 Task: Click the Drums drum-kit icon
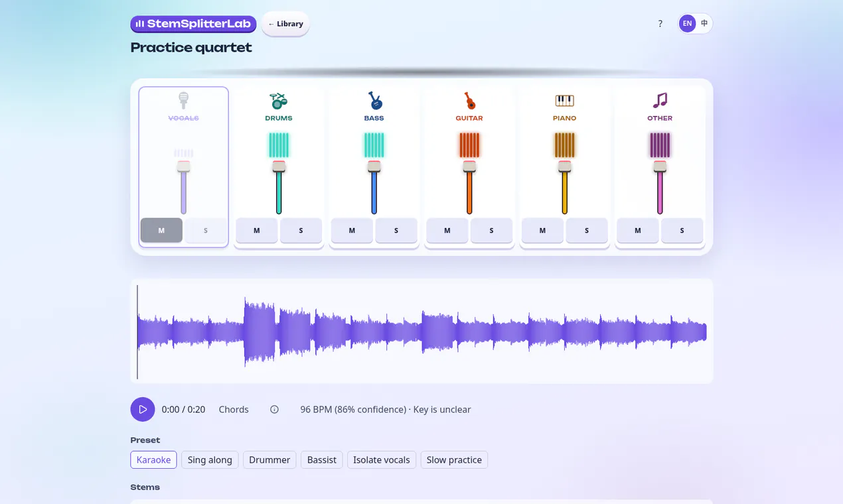click(279, 100)
